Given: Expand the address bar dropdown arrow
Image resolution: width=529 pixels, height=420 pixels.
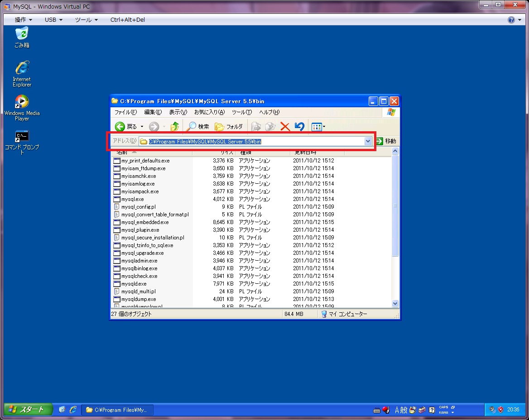Looking at the screenshot, I should click(x=368, y=141).
